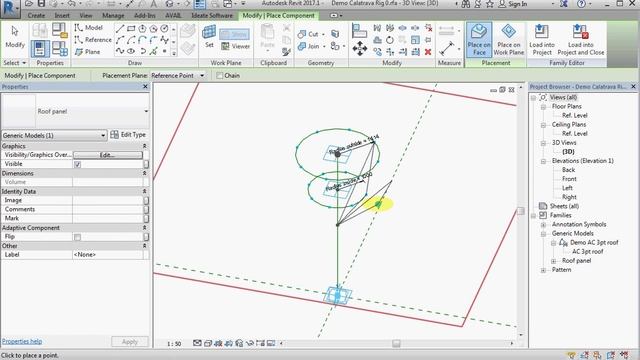Select the Rectangle draw tool
Image resolution: width=640 pixels, height=360 pixels.
(x=131, y=29)
